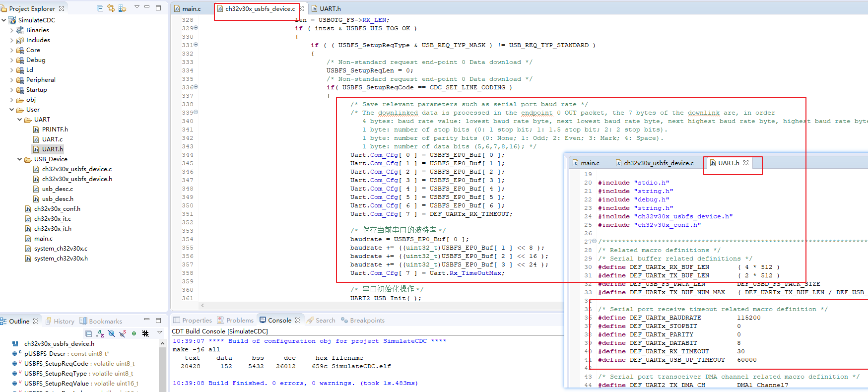The width and height of the screenshot is (868, 392).
Task: Open usb_desc.c file
Action: click(53, 189)
